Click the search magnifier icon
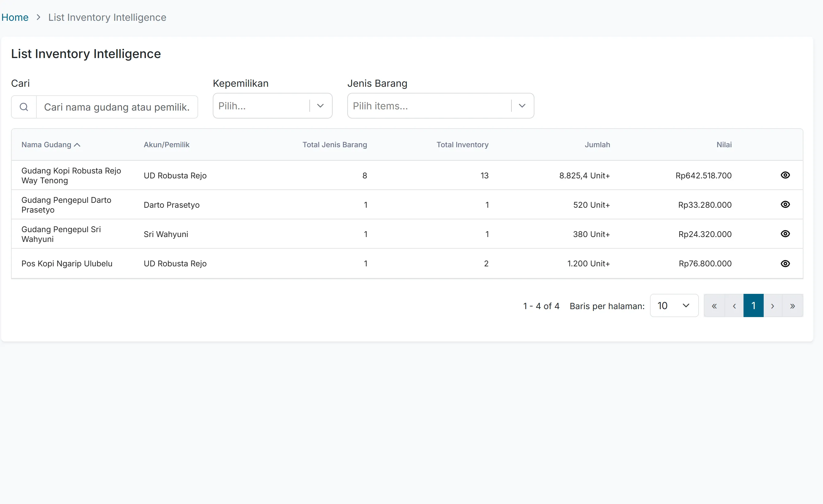 [x=24, y=107]
